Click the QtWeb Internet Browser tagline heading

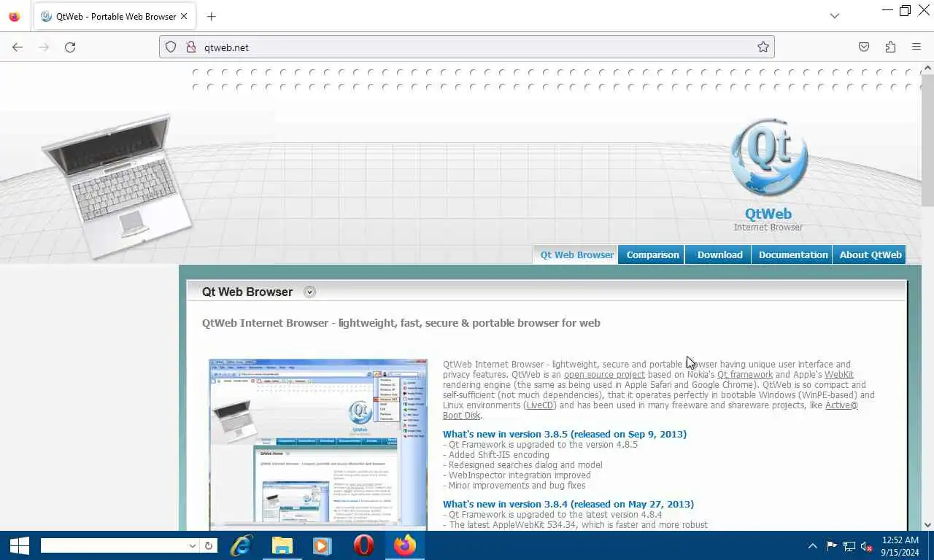[x=401, y=322]
